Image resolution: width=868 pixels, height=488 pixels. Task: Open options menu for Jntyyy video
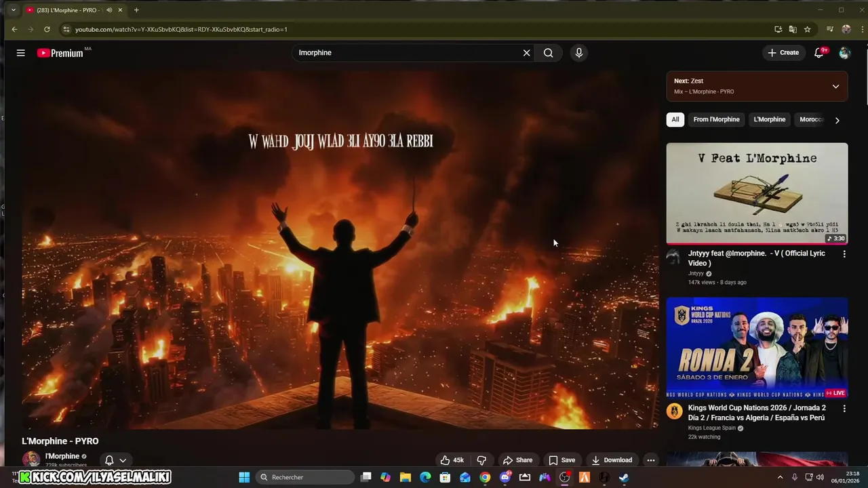[844, 254]
